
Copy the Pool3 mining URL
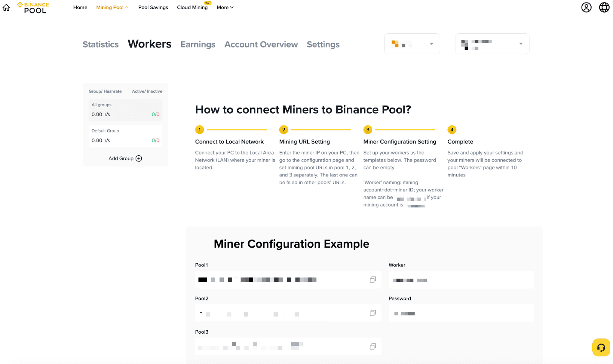tap(373, 346)
